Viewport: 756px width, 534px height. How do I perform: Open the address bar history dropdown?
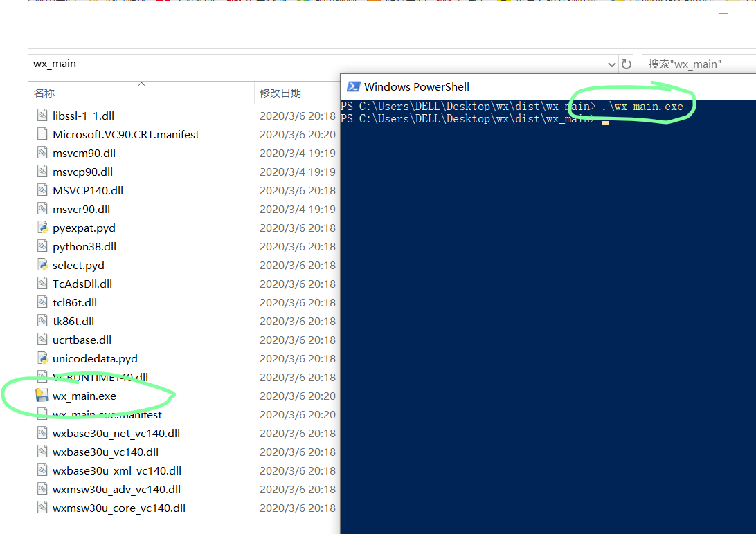pyautogui.click(x=611, y=64)
